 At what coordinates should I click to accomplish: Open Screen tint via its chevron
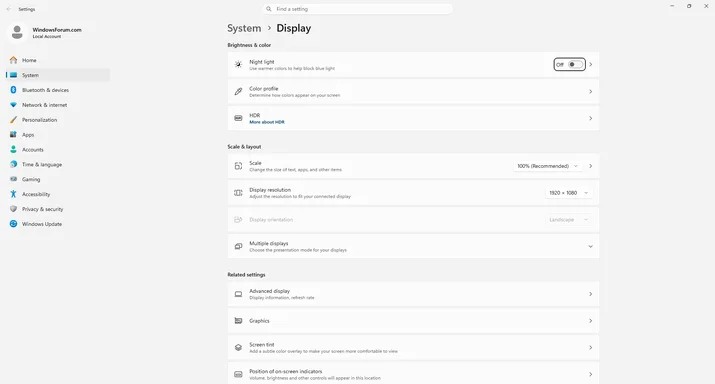(591, 348)
